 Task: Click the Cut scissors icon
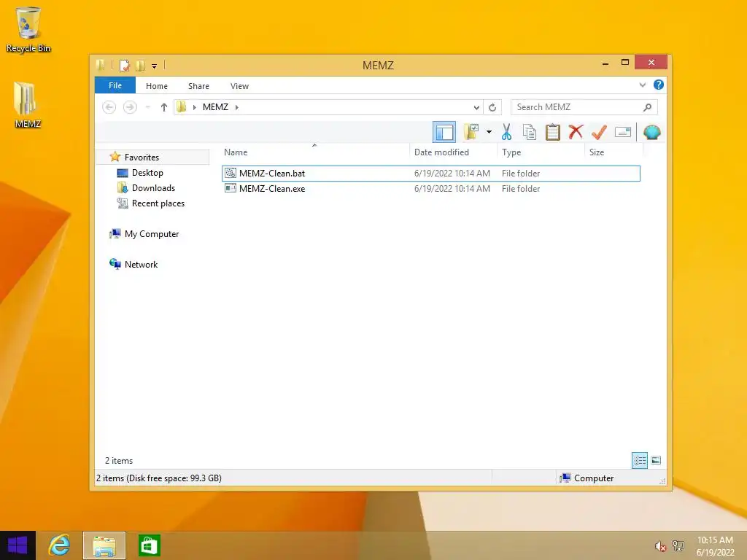click(x=506, y=132)
